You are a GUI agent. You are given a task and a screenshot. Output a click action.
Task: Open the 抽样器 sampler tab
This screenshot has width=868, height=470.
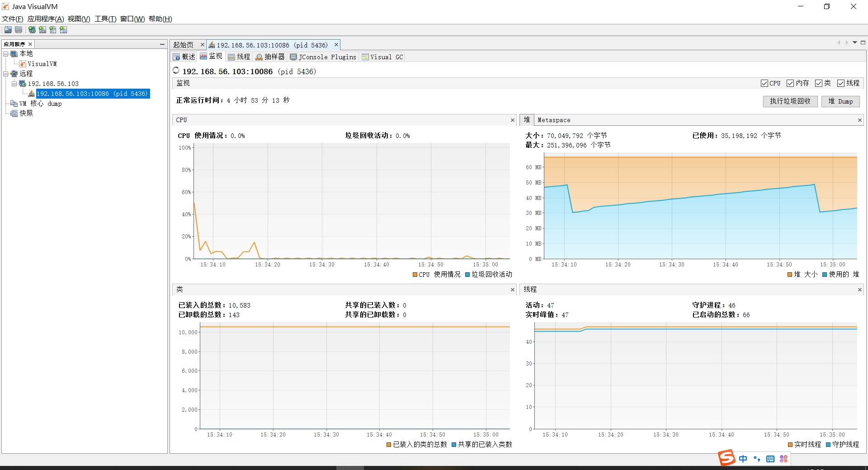270,57
